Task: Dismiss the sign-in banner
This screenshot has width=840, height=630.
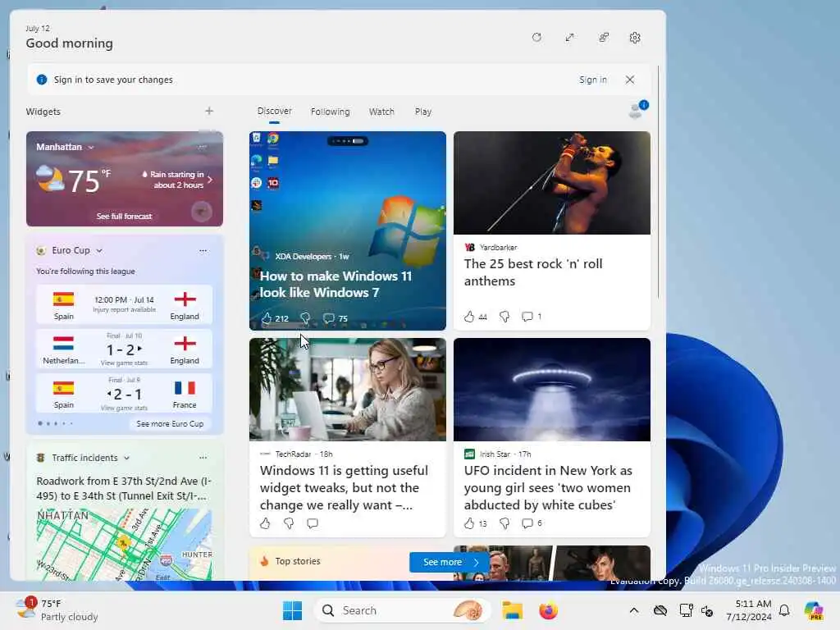Action: point(630,80)
